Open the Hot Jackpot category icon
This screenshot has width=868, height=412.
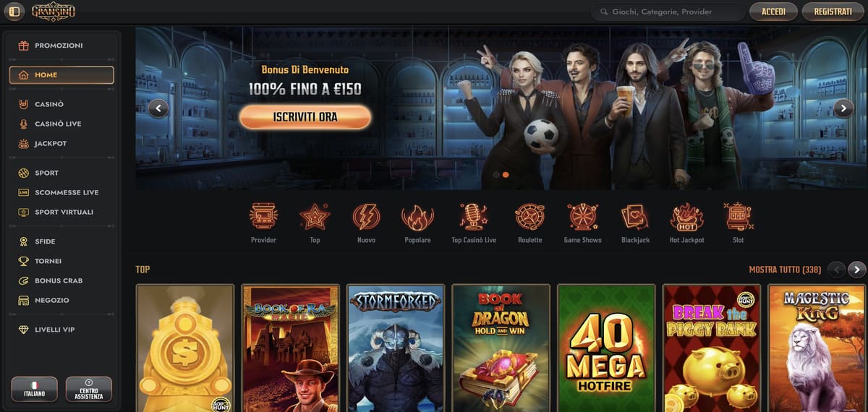(686, 216)
